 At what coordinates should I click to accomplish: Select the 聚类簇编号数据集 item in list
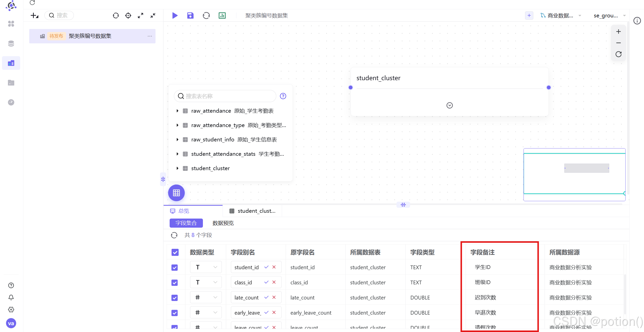pyautogui.click(x=92, y=36)
